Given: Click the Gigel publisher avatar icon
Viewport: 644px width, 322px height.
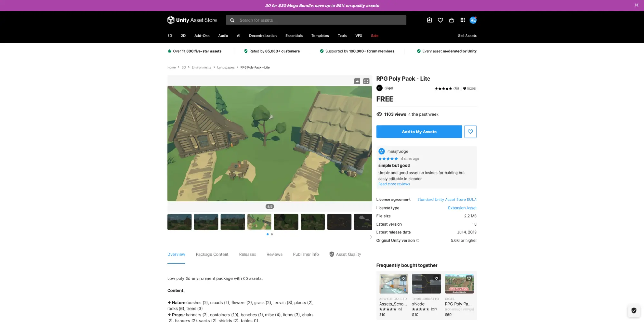Looking at the screenshot, I should pyautogui.click(x=380, y=88).
